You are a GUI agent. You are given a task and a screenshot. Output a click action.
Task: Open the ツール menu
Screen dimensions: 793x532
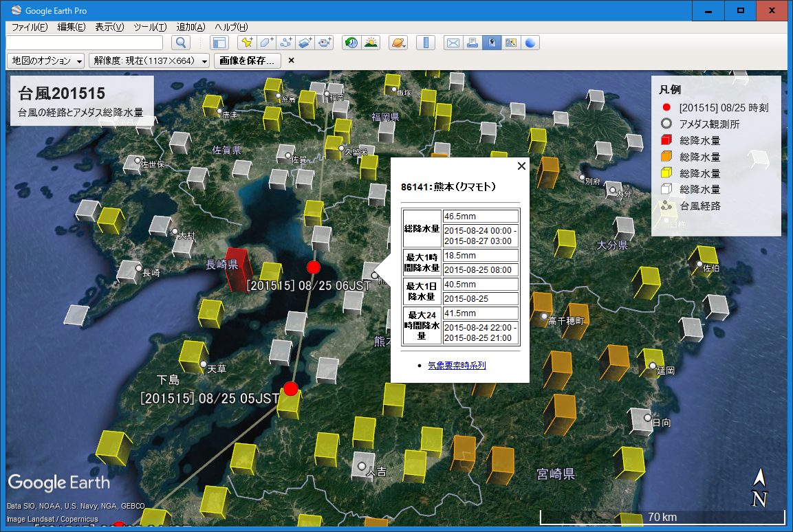coord(150,27)
